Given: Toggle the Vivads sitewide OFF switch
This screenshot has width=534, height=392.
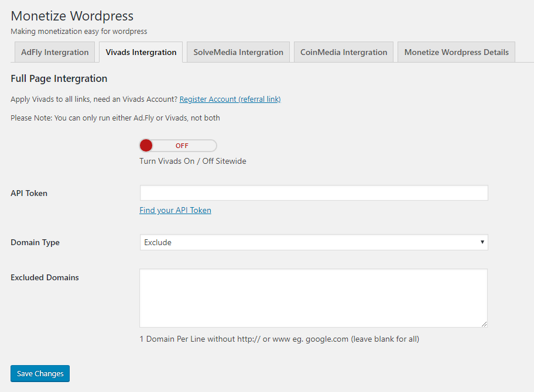Looking at the screenshot, I should (178, 146).
